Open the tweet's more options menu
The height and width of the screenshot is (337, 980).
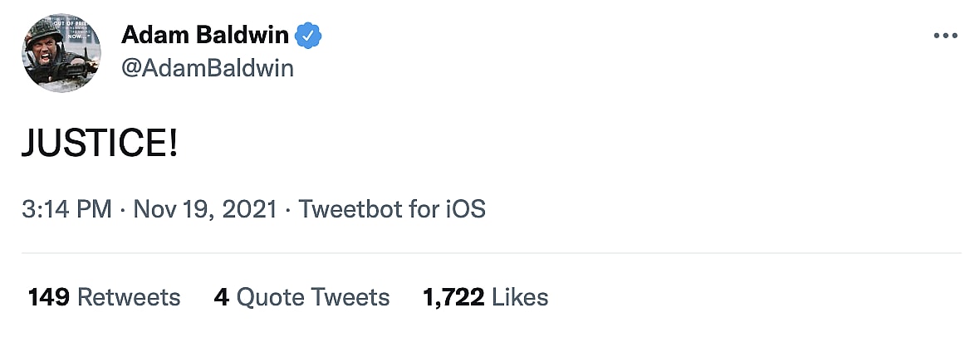pyautogui.click(x=946, y=36)
